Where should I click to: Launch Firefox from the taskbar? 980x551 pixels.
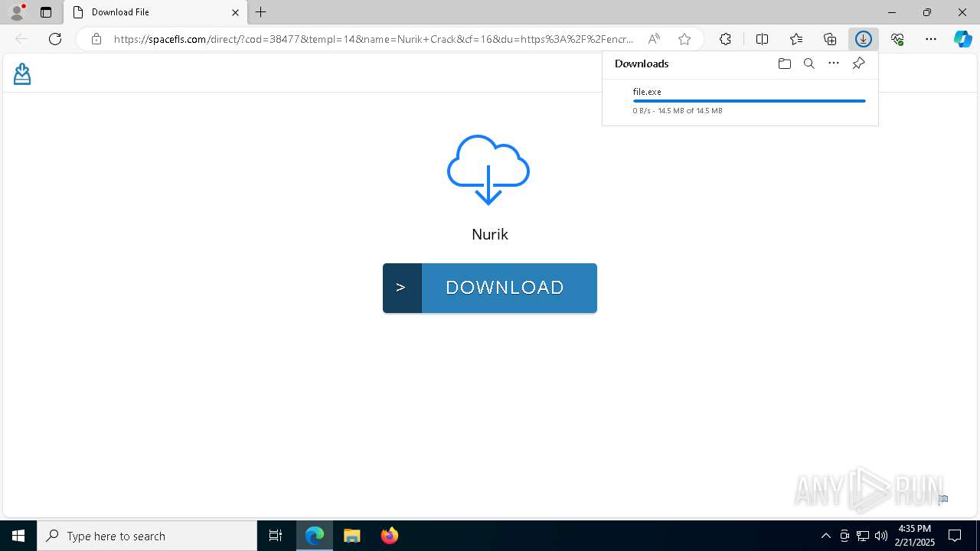point(390,536)
